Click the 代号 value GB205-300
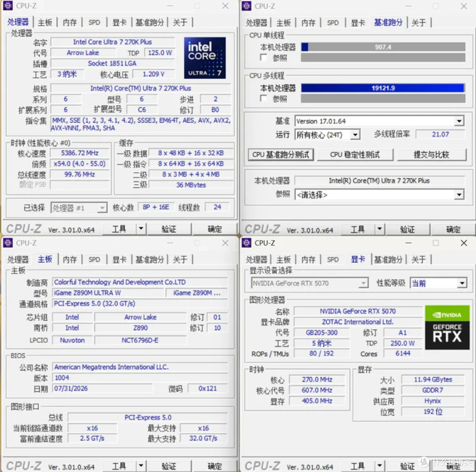Viewport: 476px width, 472px height. click(x=321, y=332)
